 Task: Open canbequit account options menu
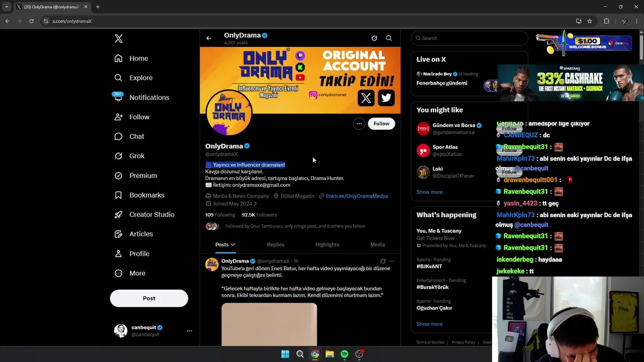pos(190,331)
